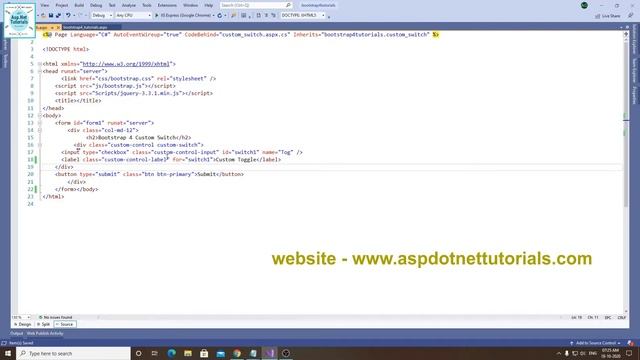Open the Project menu

coord(62,5)
